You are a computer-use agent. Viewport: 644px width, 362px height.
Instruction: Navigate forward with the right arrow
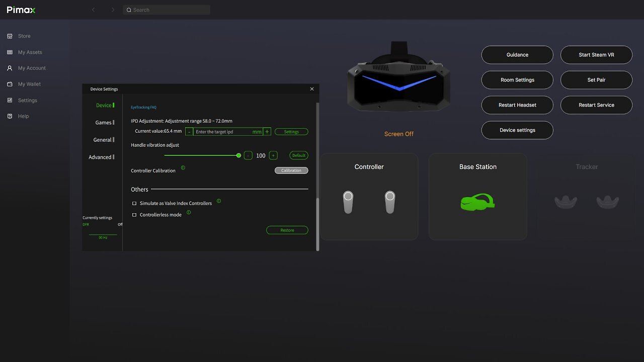pos(113,10)
